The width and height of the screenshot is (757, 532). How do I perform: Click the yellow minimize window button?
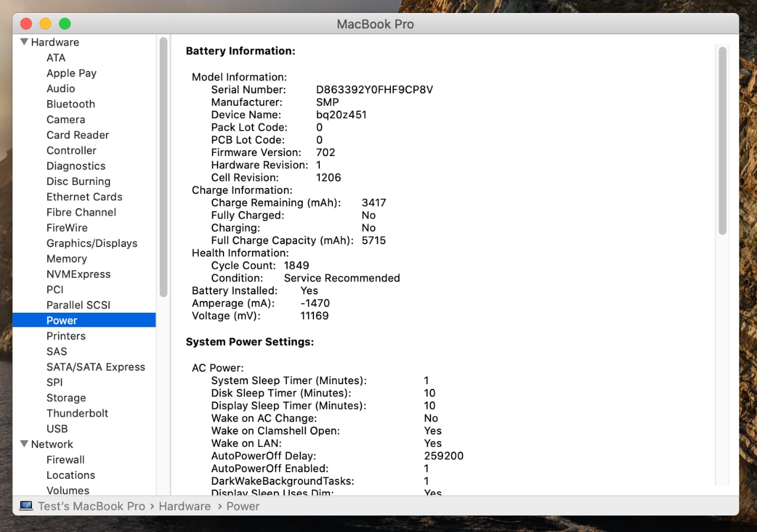coord(46,24)
